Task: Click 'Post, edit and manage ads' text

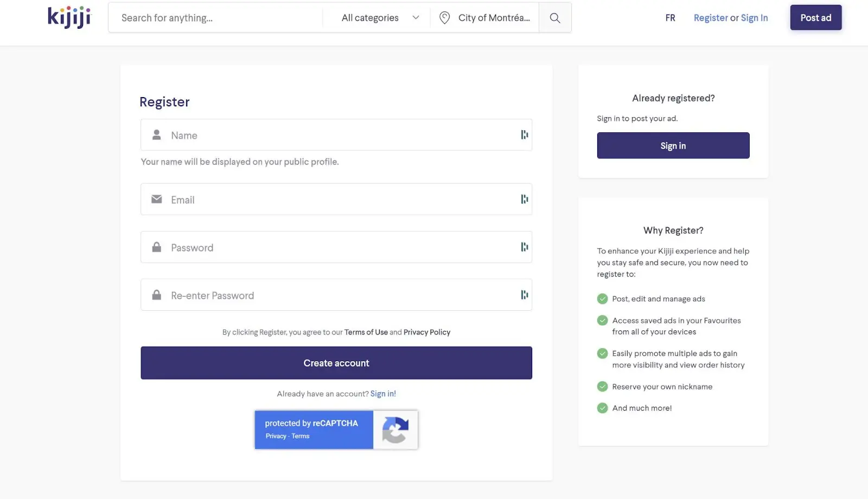Action: tap(659, 299)
